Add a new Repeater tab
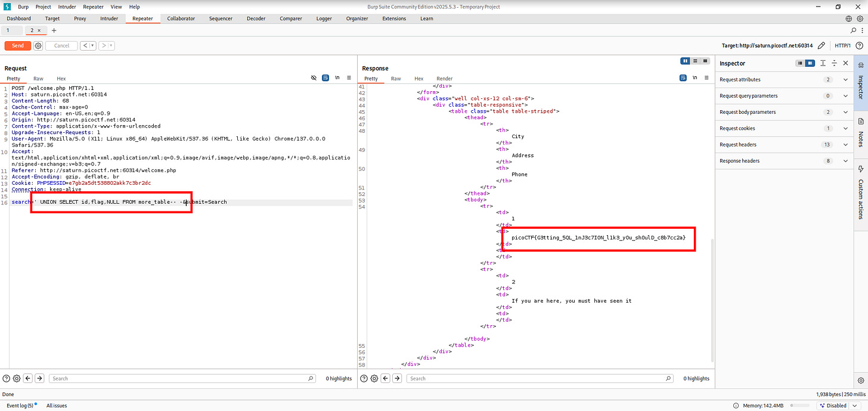 point(54,30)
